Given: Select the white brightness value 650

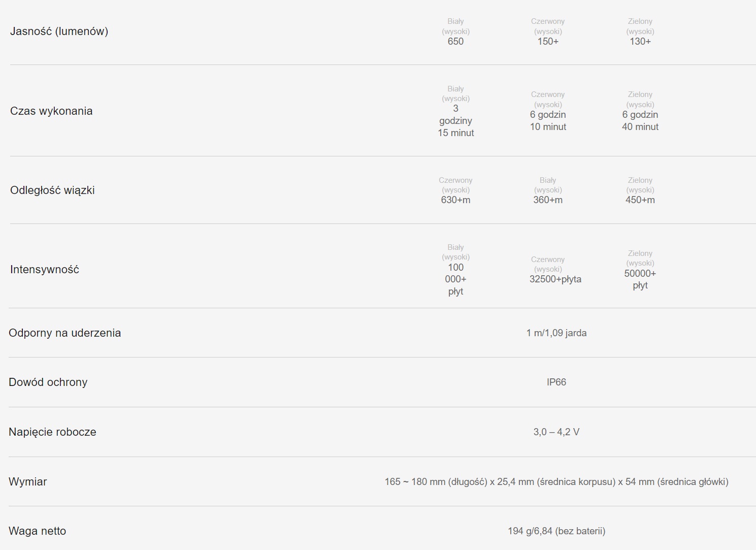Looking at the screenshot, I should 455,42.
